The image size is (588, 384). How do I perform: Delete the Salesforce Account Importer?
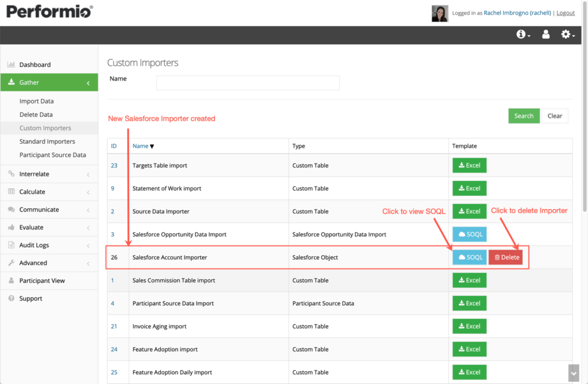pyautogui.click(x=505, y=257)
